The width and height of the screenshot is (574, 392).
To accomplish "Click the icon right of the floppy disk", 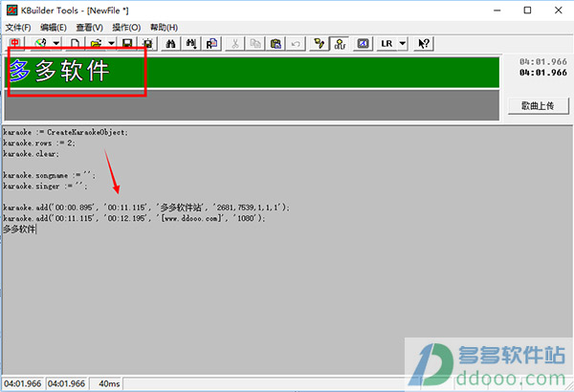I will pyautogui.click(x=147, y=44).
